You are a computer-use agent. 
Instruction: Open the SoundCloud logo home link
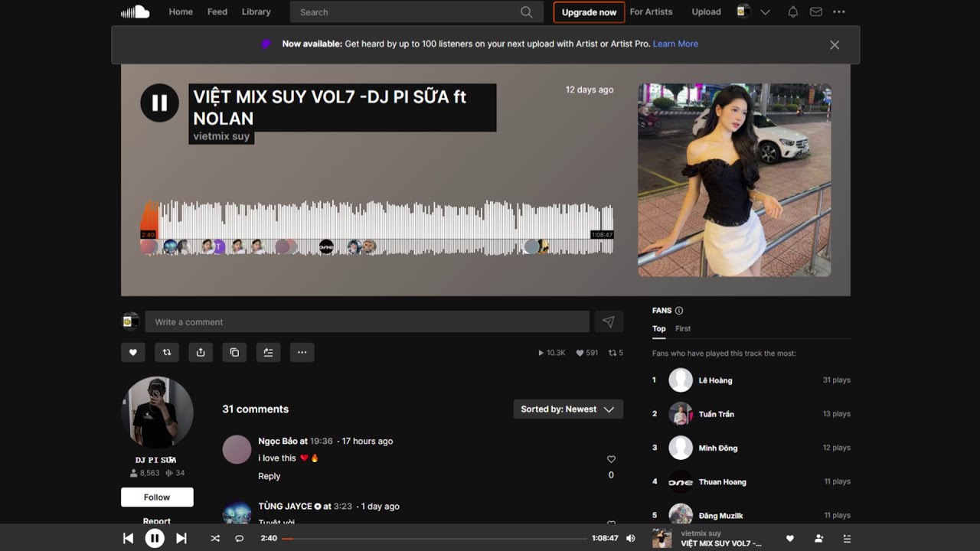coord(135,11)
